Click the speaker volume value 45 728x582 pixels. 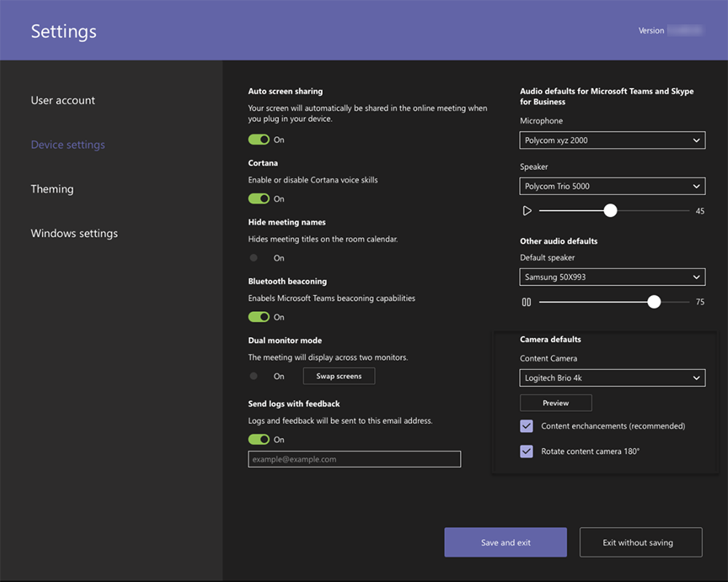[700, 211]
